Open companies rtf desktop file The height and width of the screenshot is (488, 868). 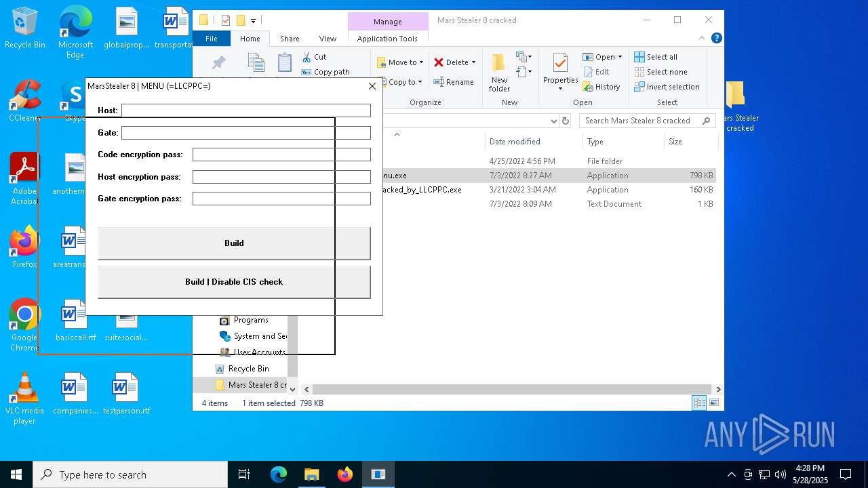click(75, 393)
